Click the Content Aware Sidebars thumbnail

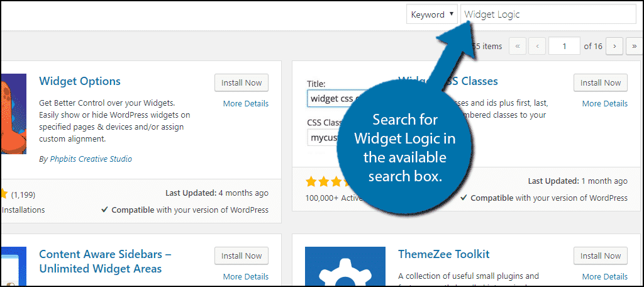pyautogui.click(x=13, y=266)
